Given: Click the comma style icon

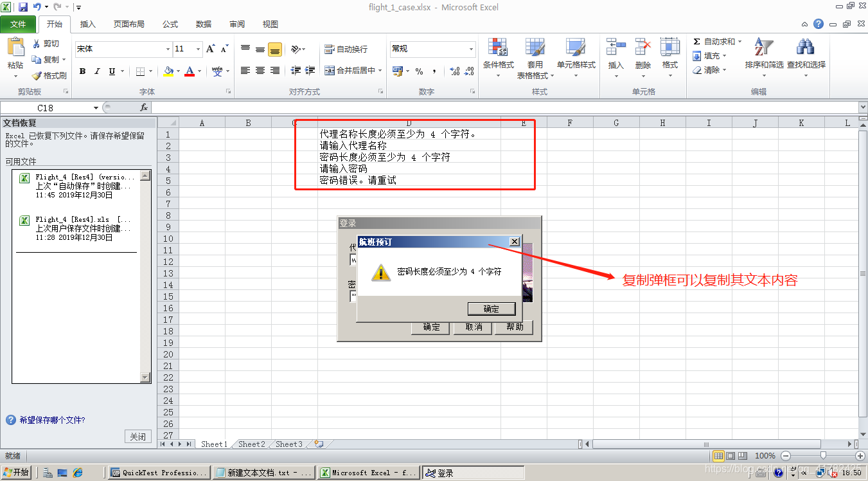Looking at the screenshot, I should [x=434, y=71].
